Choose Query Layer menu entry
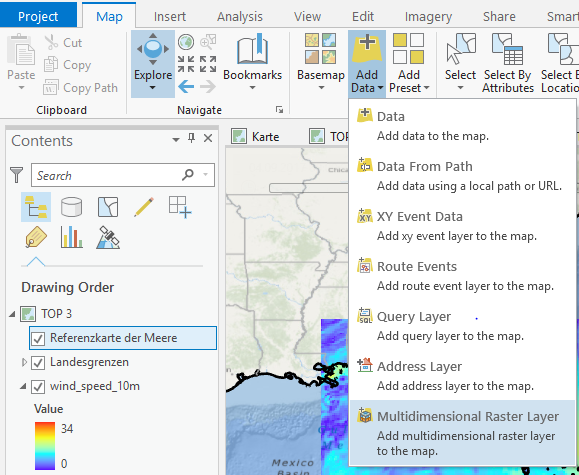Screen dimensions: 579x475 (x=463, y=325)
